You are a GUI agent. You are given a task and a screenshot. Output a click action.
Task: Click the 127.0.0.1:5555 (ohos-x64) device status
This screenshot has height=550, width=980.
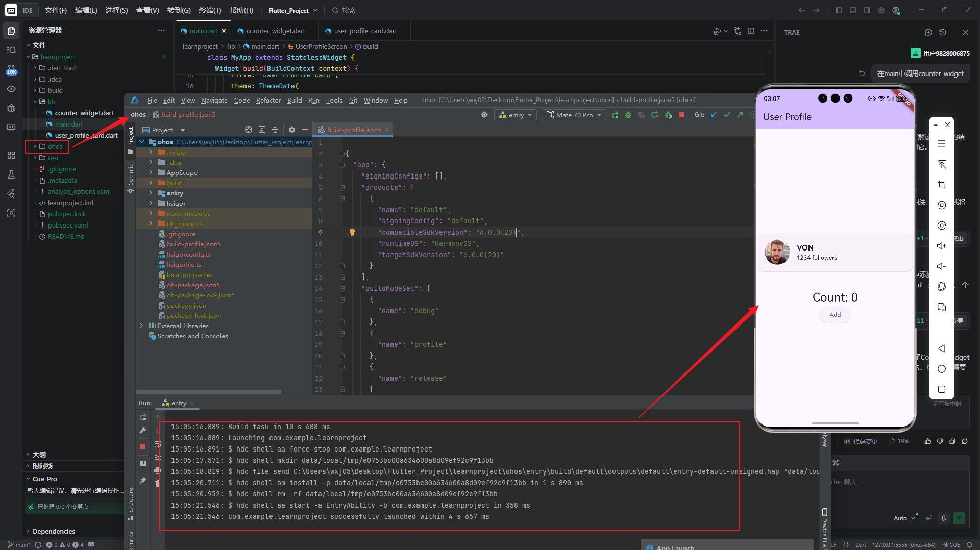903,545
